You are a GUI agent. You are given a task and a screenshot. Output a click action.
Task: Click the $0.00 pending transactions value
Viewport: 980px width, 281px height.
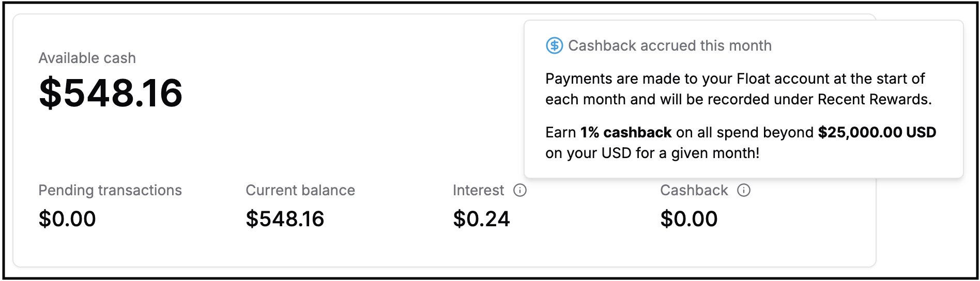click(x=67, y=219)
